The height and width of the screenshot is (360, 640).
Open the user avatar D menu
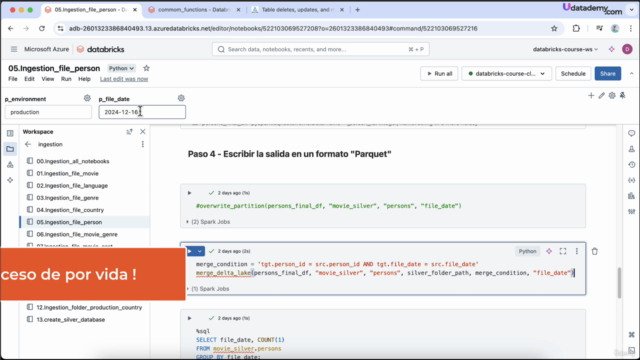pyautogui.click(x=627, y=49)
